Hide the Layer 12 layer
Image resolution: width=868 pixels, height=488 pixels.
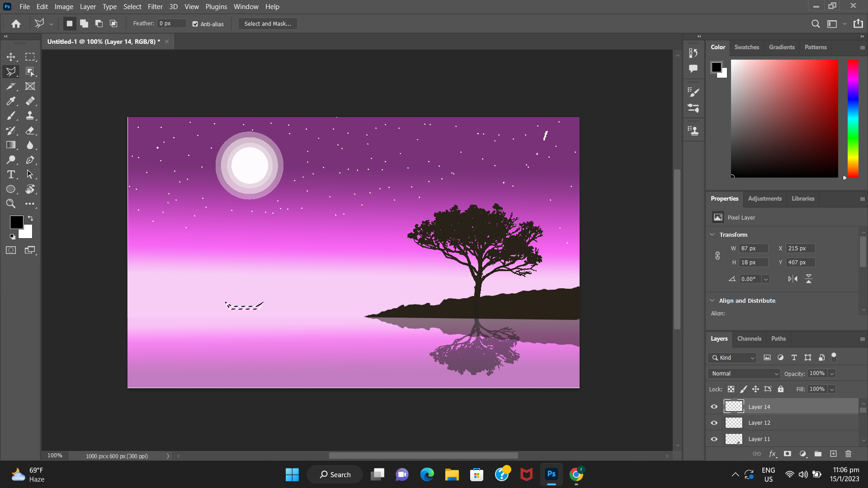[714, 422]
